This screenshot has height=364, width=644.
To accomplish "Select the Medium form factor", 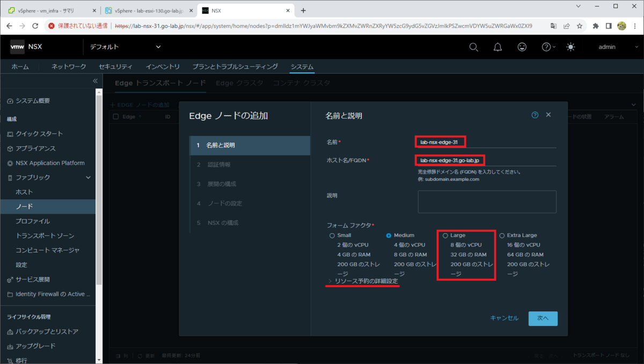I will pos(389,235).
